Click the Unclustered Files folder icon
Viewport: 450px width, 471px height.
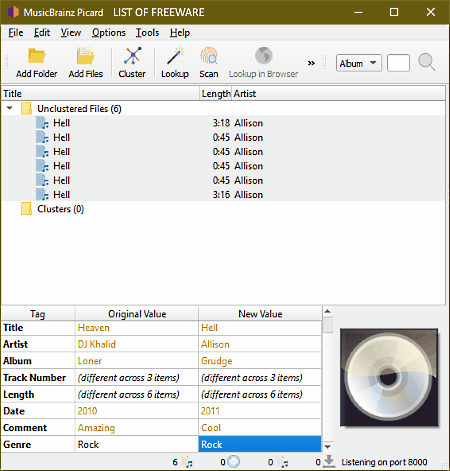[27, 109]
